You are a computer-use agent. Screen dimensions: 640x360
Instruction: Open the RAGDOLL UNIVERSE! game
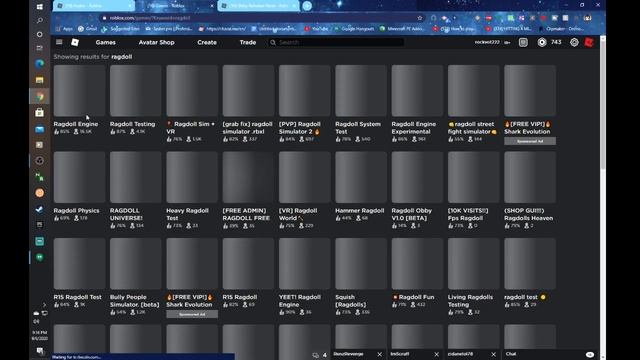[x=136, y=177]
